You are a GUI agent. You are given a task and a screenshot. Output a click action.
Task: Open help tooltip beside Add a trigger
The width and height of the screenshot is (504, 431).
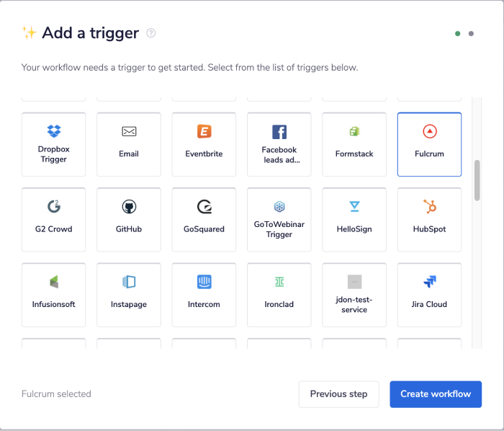click(151, 33)
